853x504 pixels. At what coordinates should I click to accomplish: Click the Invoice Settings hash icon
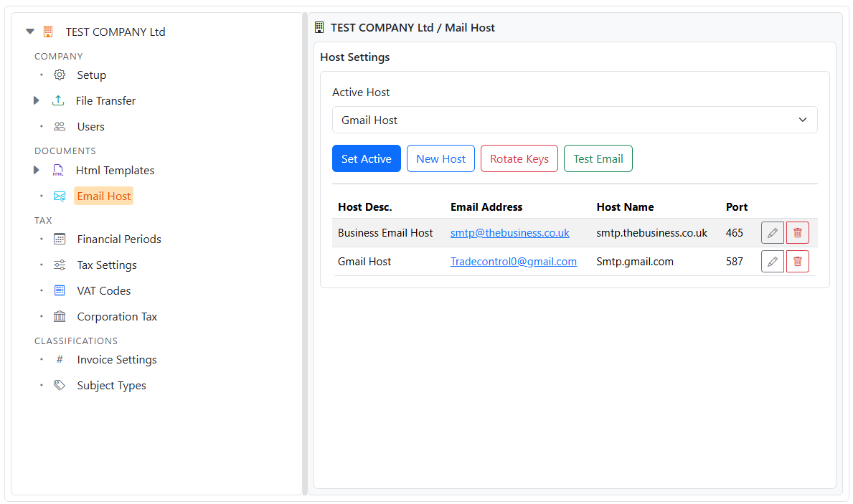(x=59, y=359)
